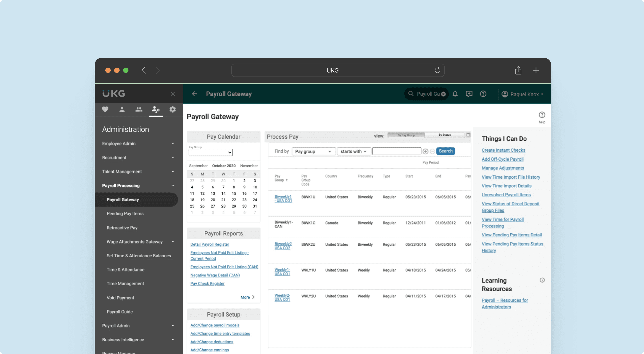Screen dimensions: 644x354
Task: Clear the Payroll Ga search text
Action: 443,94
